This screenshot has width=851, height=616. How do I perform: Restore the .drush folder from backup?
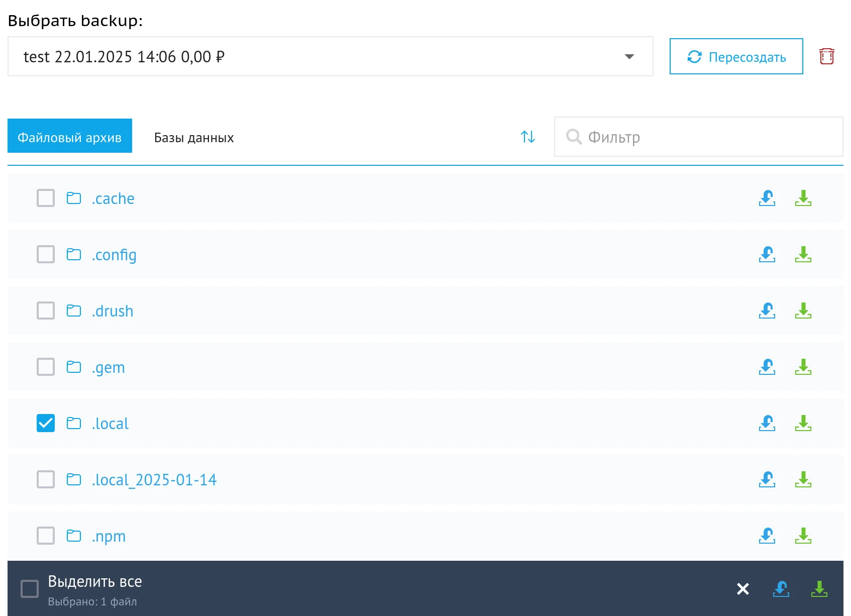point(767,311)
